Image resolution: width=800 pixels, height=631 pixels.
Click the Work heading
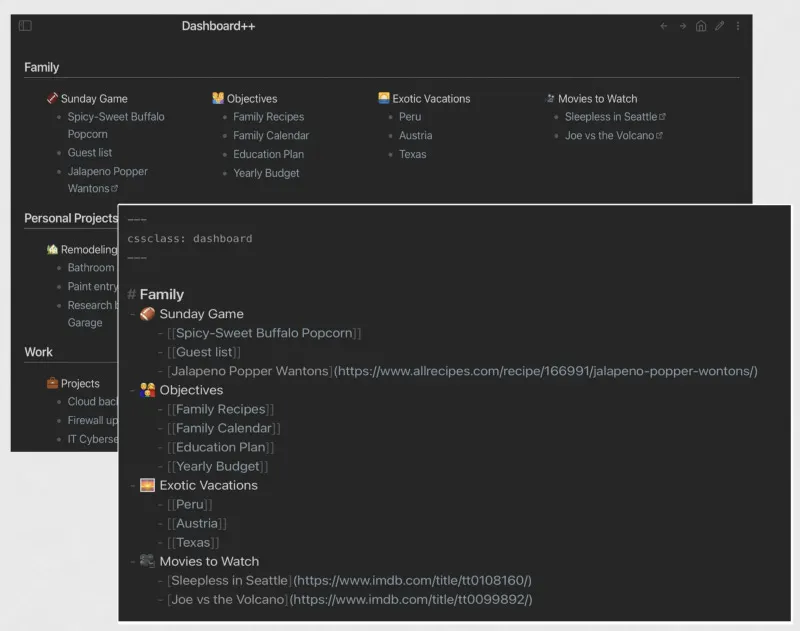[38, 352]
